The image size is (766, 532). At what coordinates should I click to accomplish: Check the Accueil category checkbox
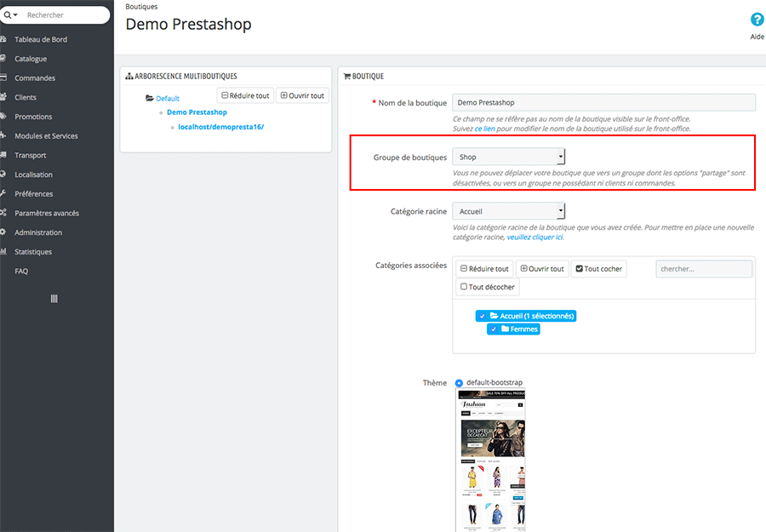pyautogui.click(x=482, y=316)
